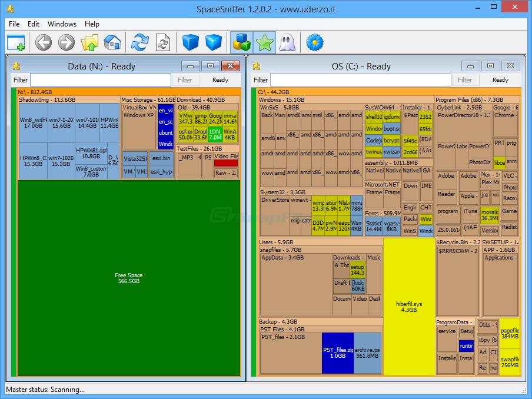Open a new view window

[x=16, y=42]
